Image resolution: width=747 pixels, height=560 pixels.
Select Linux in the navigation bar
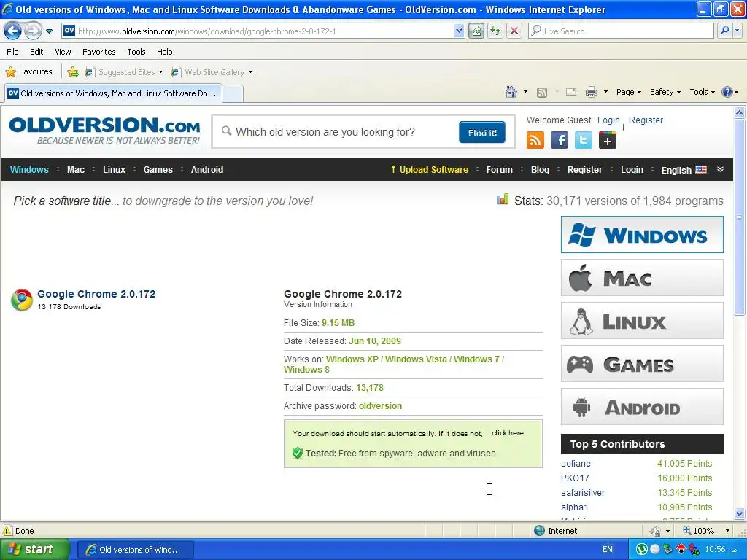(x=114, y=169)
